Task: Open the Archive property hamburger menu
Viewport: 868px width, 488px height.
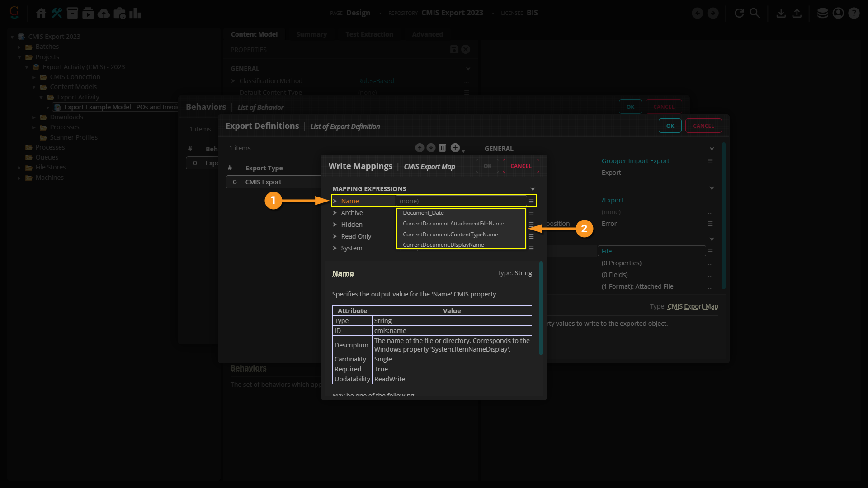Action: tap(531, 213)
